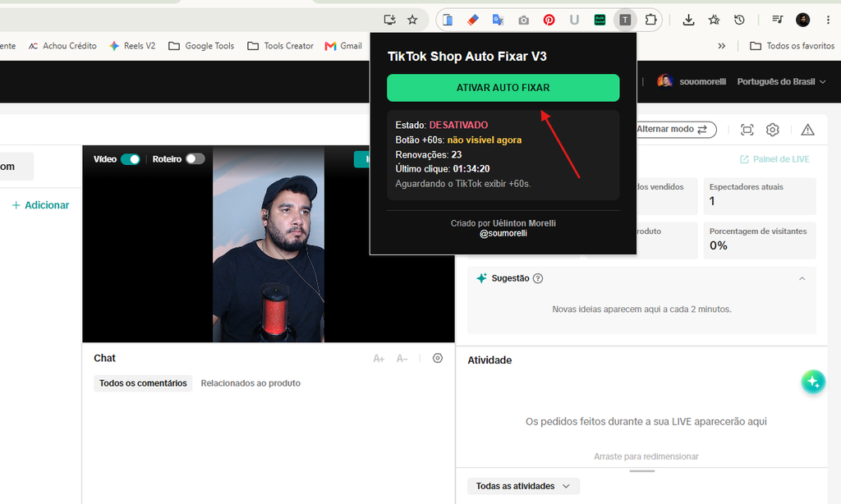841x504 pixels.
Task: Click the live video preview
Action: click(x=269, y=244)
